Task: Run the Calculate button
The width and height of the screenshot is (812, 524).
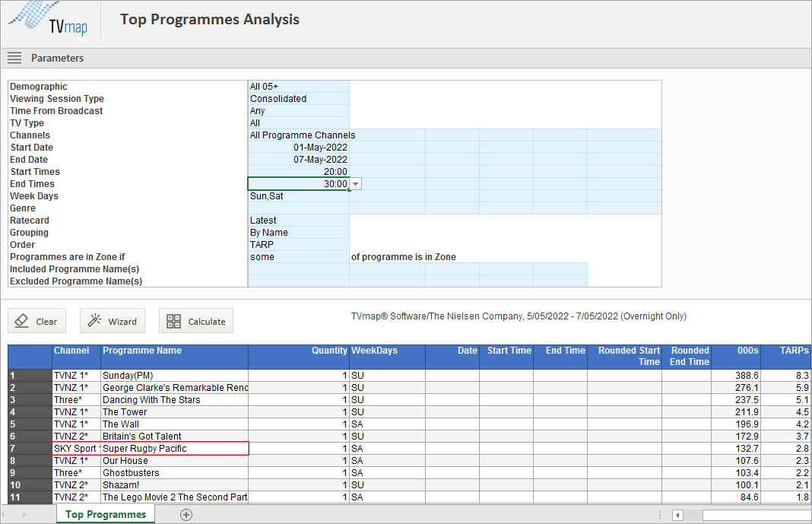Action: (196, 321)
